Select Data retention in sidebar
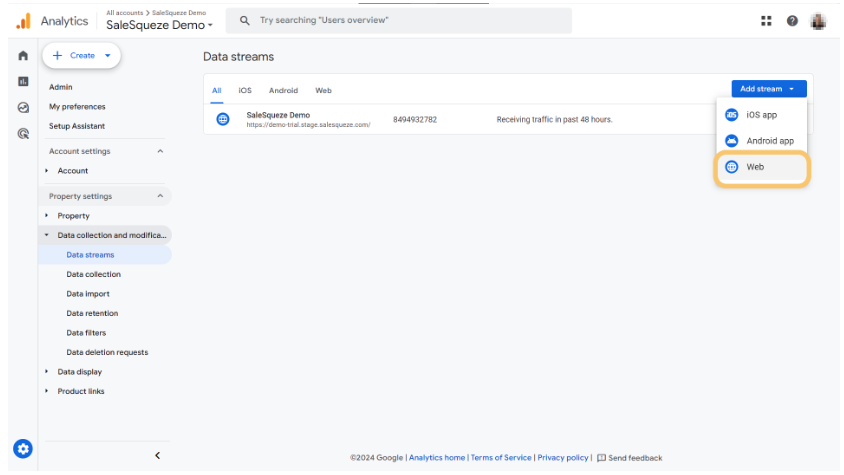844x475 pixels. 92,313
